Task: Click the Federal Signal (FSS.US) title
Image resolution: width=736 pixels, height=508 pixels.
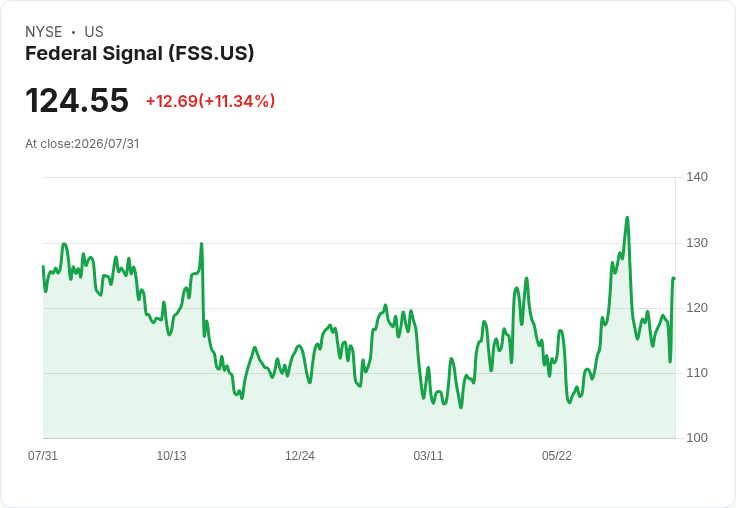Action: tap(139, 54)
